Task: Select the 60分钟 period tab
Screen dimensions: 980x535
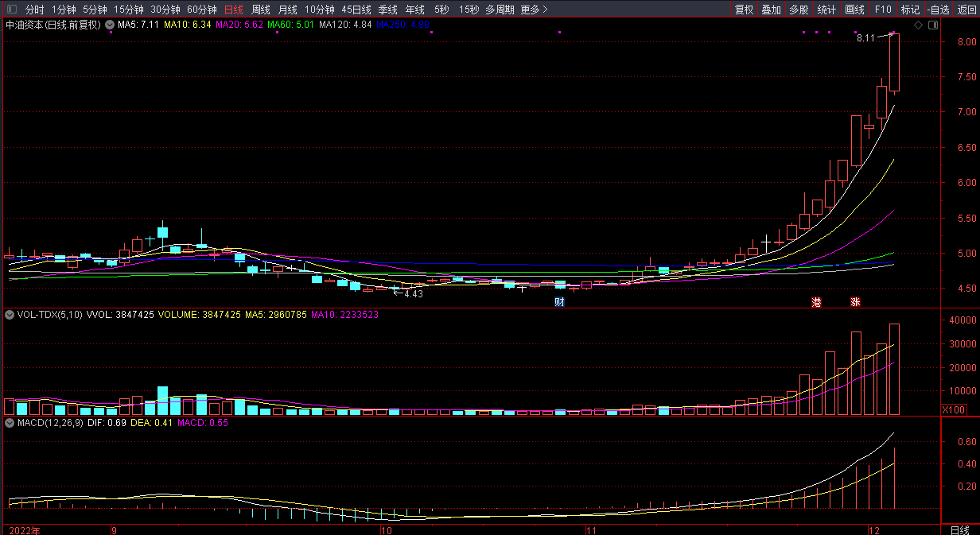Action: coord(201,10)
